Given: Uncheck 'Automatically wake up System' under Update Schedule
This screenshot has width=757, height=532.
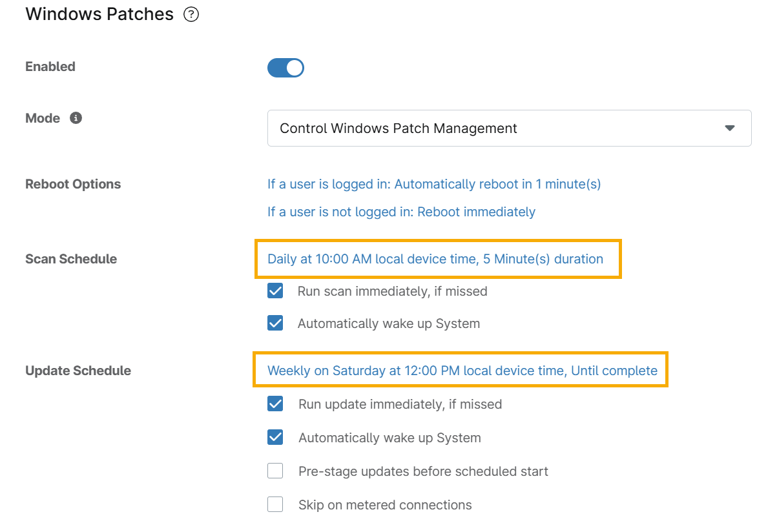Looking at the screenshot, I should pos(275,438).
